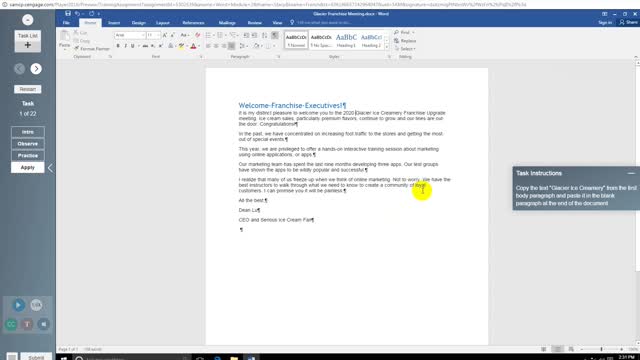Click the Multilevel List icon

tap(232, 35)
